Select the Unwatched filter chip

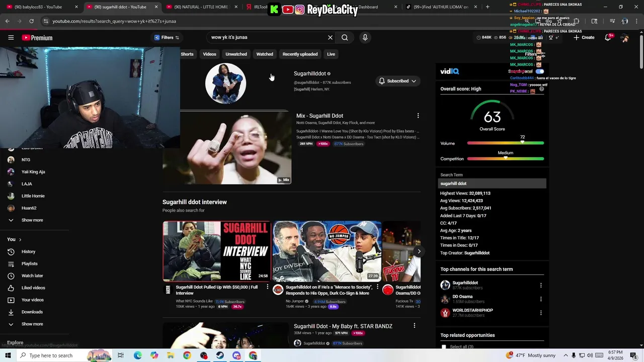236,54
